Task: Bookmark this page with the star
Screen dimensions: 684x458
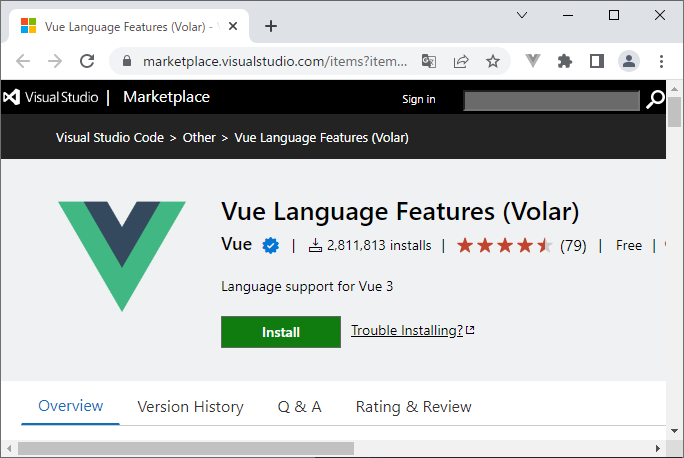Action: click(493, 61)
